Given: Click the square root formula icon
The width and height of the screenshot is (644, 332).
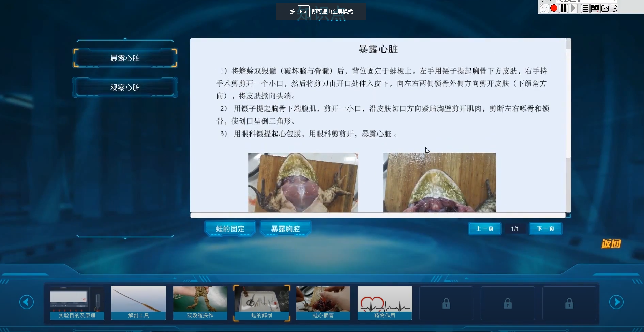Looking at the screenshot, I should [x=595, y=9].
